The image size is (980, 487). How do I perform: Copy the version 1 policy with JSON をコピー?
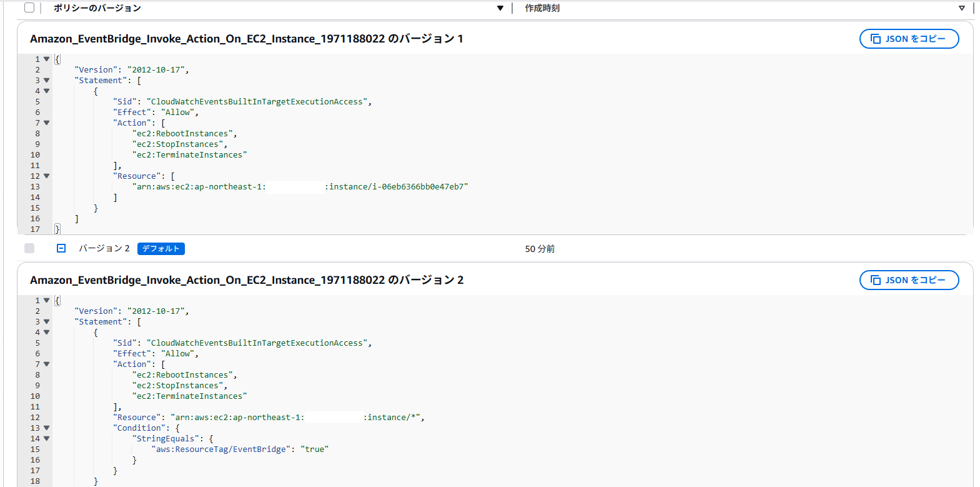(x=909, y=39)
